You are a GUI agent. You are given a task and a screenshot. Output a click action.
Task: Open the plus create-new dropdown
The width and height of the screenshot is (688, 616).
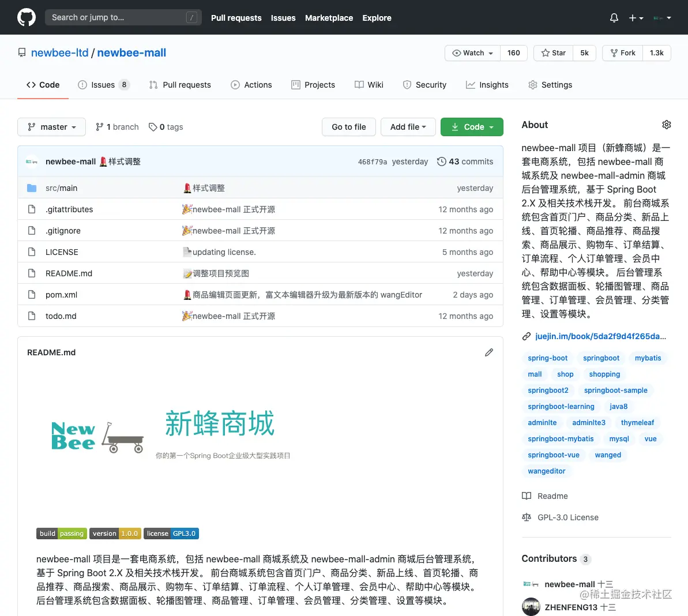click(x=636, y=18)
